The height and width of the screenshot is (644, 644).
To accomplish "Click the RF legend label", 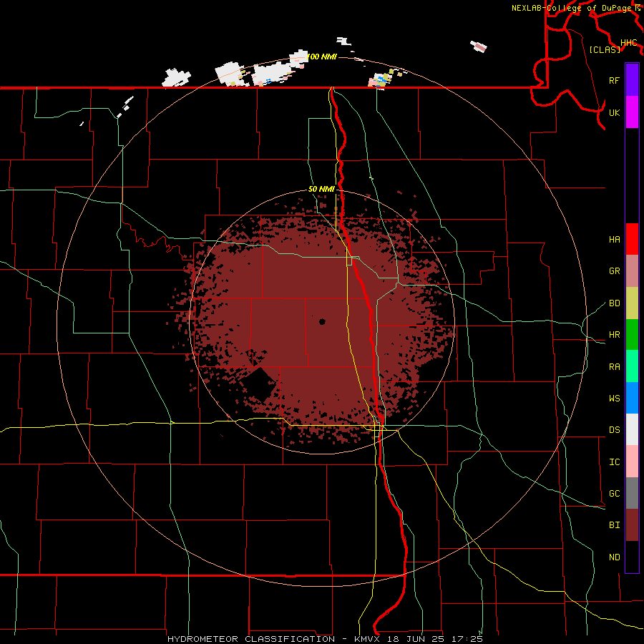I will click(x=614, y=80).
